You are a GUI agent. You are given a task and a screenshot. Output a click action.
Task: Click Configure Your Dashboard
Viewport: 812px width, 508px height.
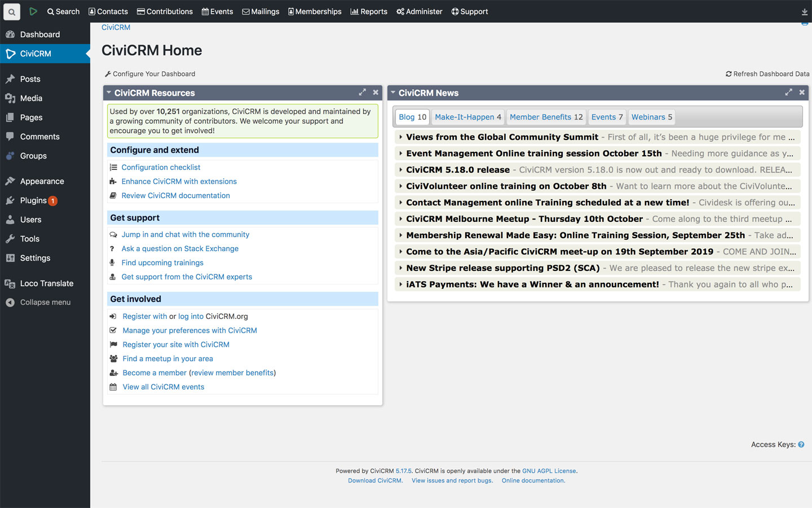[150, 74]
